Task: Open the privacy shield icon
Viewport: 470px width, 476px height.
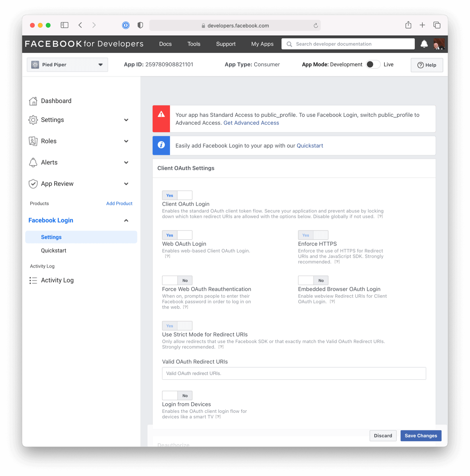Action: pyautogui.click(x=140, y=25)
